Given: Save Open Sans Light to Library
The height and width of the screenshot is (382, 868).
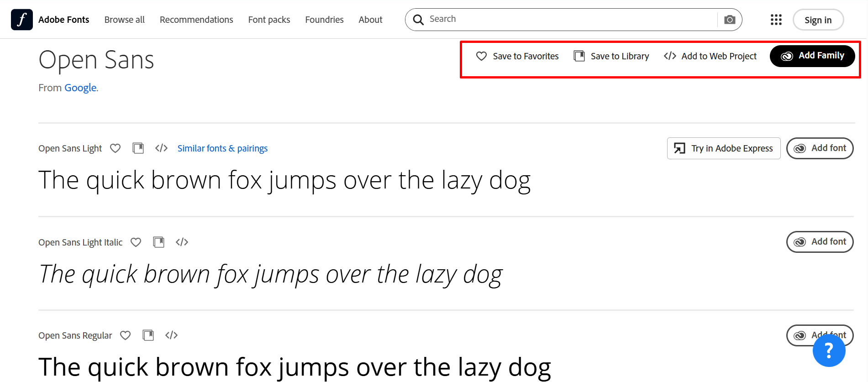Looking at the screenshot, I should point(138,148).
